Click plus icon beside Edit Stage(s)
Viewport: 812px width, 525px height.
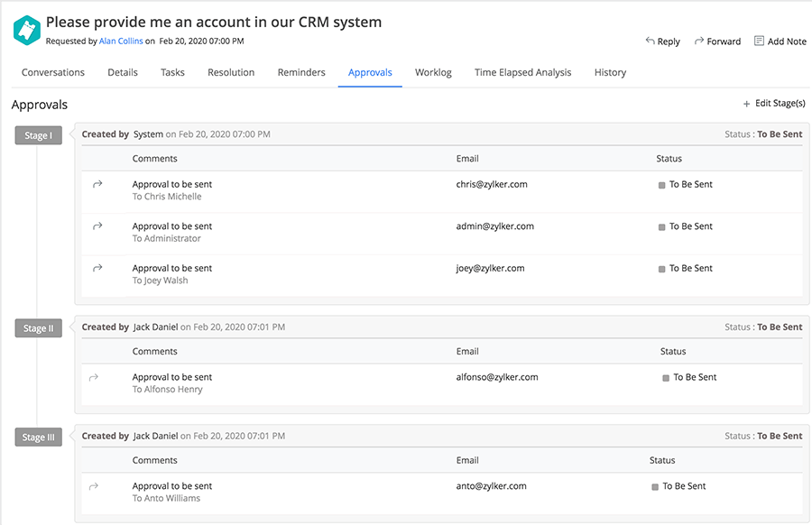[746, 104]
